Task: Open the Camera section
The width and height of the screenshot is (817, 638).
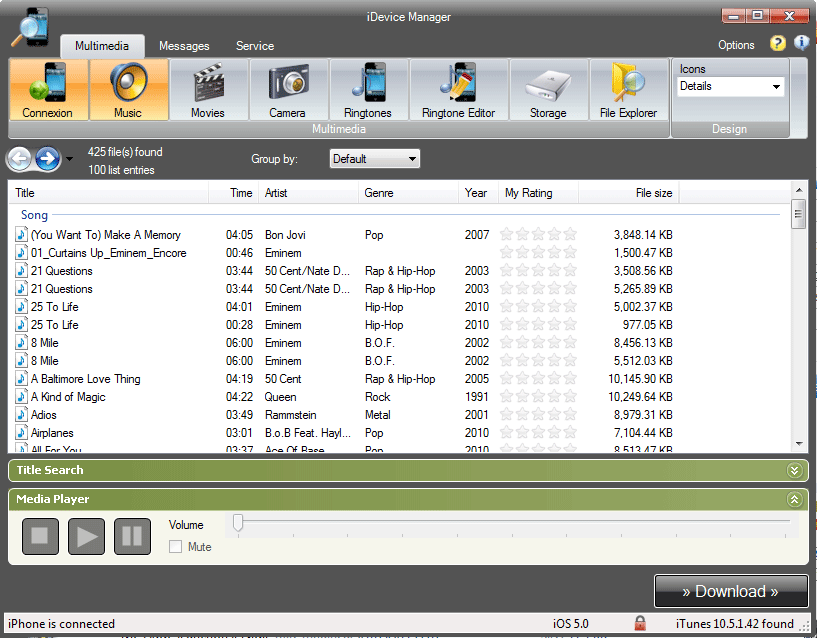Action: (x=288, y=90)
